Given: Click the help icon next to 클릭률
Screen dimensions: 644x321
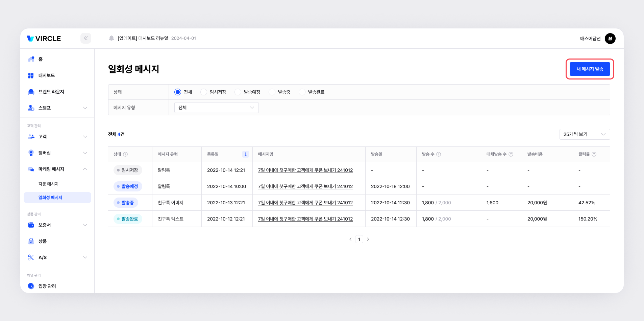Looking at the screenshot, I should (x=594, y=154).
